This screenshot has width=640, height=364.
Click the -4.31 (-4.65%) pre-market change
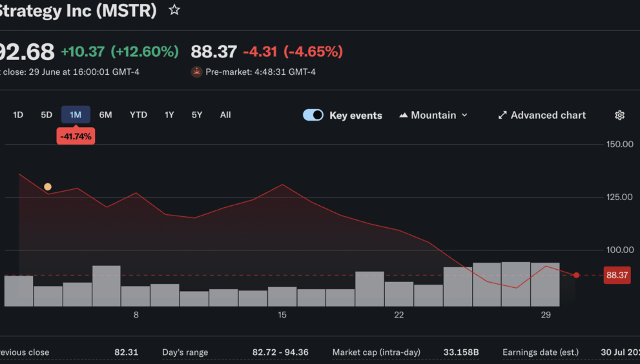click(x=293, y=52)
